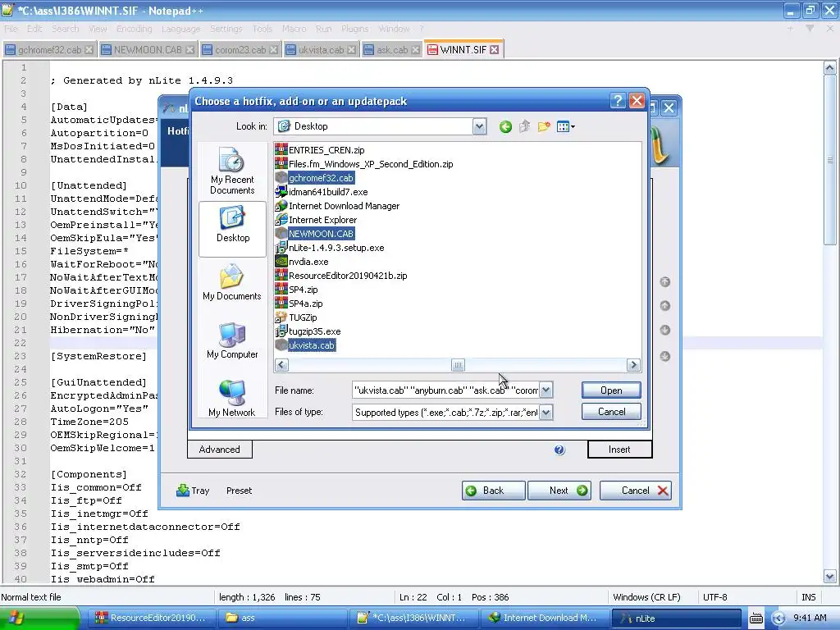Open Notepad++ Encoding menu
The width and height of the screenshot is (840, 630).
coord(135,29)
